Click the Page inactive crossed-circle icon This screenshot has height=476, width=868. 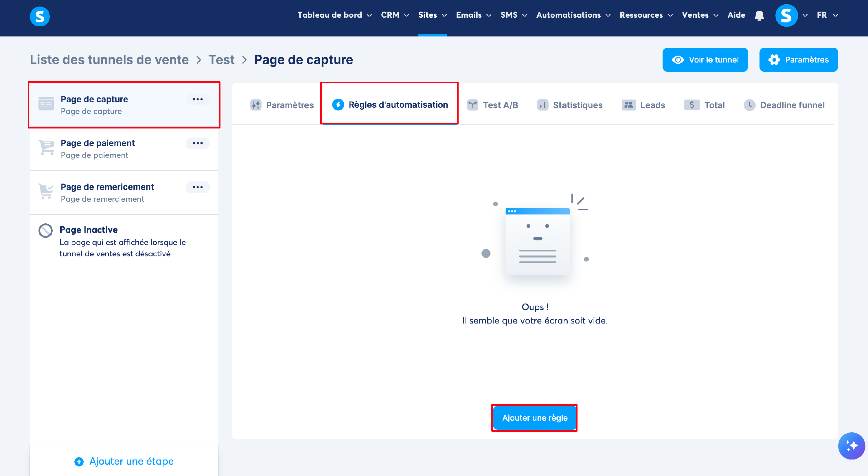[x=45, y=231]
